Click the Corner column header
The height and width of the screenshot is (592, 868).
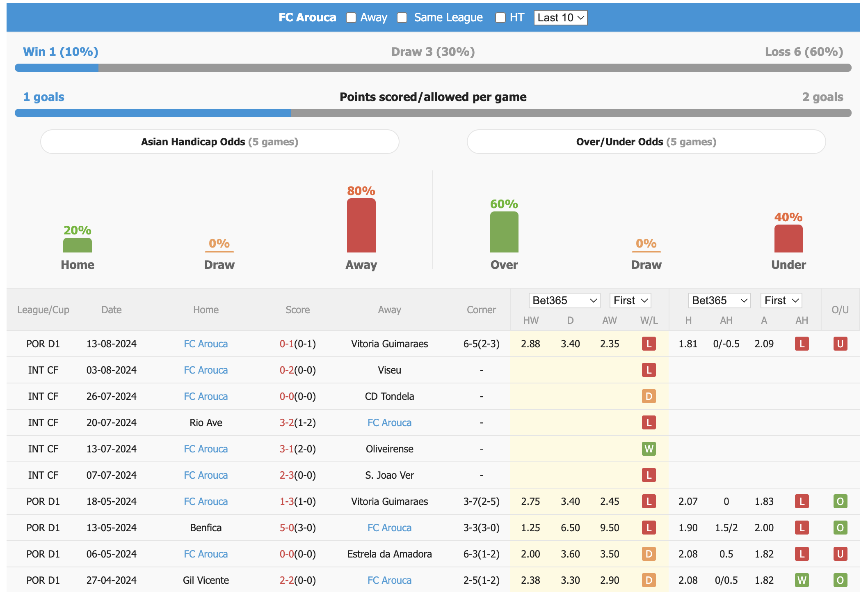(x=482, y=310)
